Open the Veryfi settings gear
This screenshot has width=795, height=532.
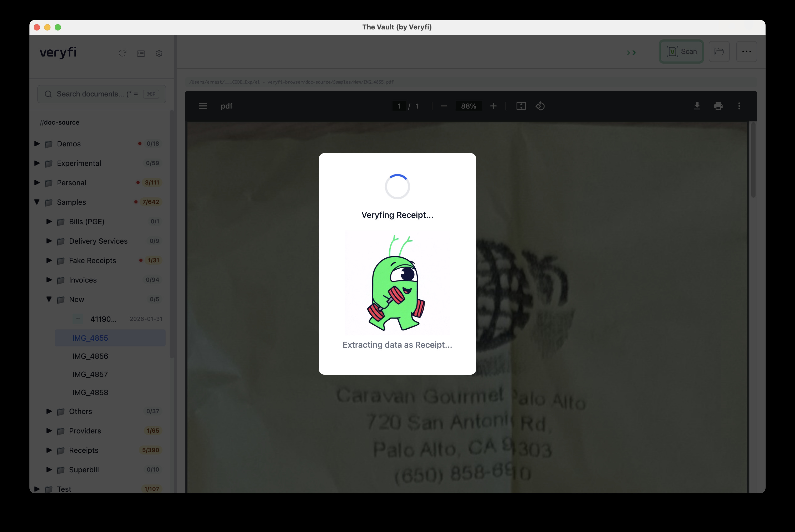[159, 54]
